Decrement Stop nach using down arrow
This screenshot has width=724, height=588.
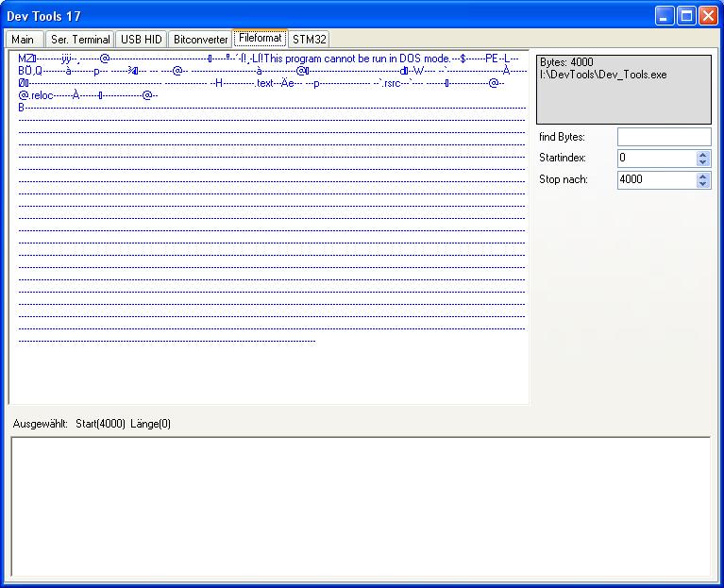pyautogui.click(x=702, y=184)
